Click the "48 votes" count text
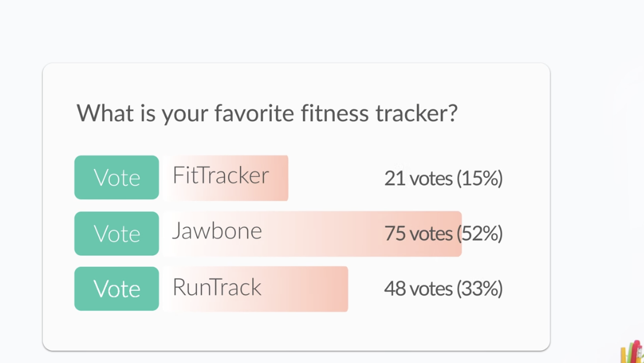This screenshot has width=644, height=363. [x=418, y=289]
